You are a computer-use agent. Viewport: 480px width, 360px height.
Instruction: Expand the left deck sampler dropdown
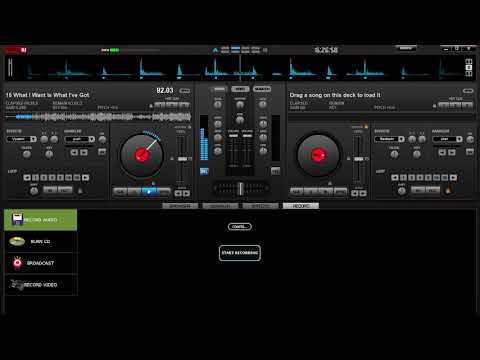[x=80, y=139]
